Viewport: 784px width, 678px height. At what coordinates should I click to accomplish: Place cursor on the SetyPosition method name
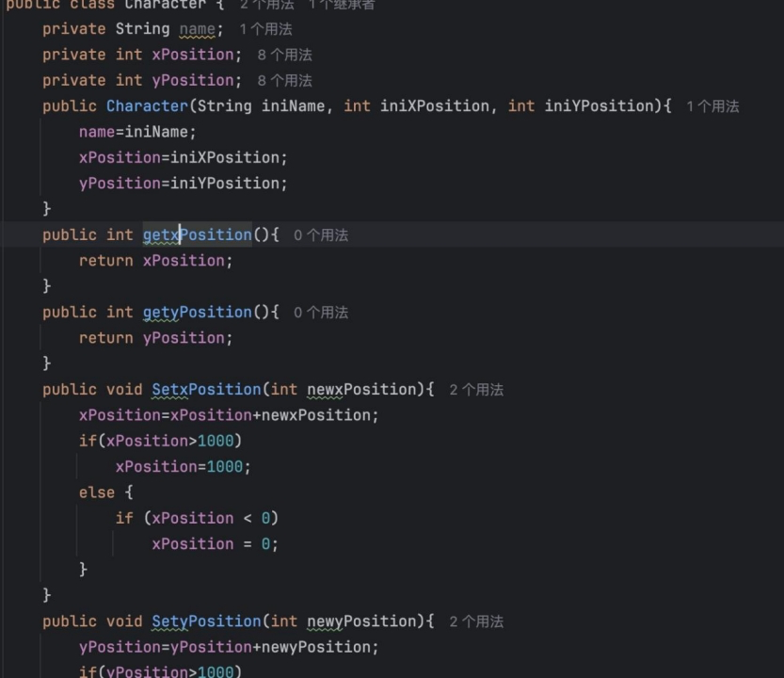(x=206, y=621)
